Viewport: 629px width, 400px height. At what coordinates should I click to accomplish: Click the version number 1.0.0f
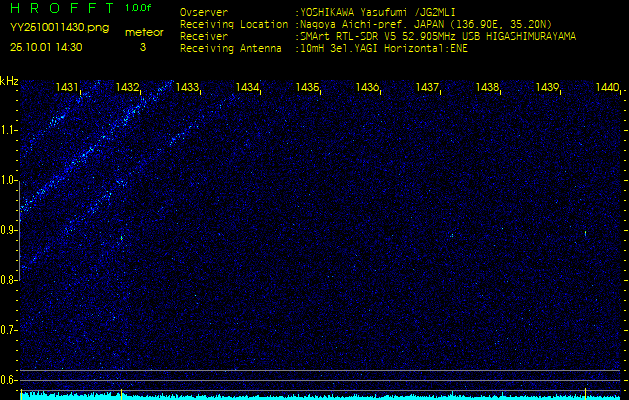pyautogui.click(x=140, y=8)
